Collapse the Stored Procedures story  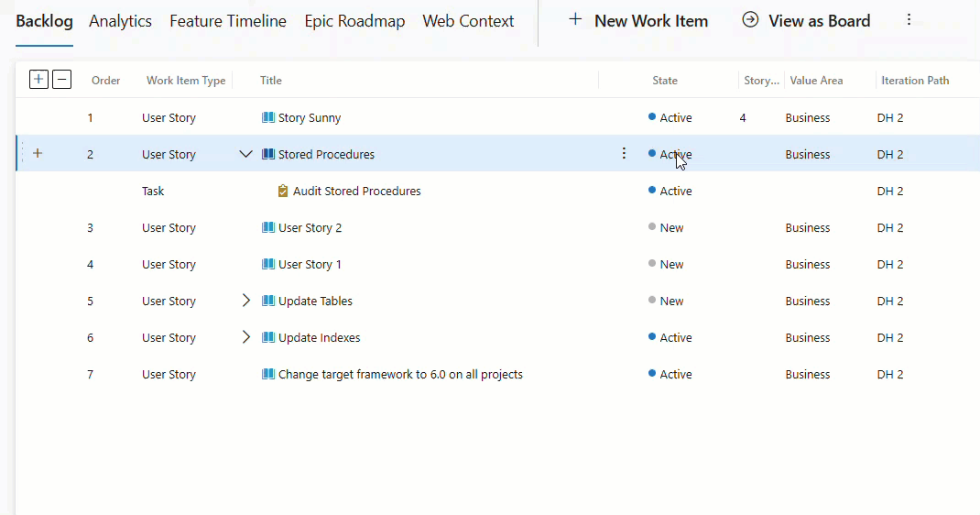(245, 154)
